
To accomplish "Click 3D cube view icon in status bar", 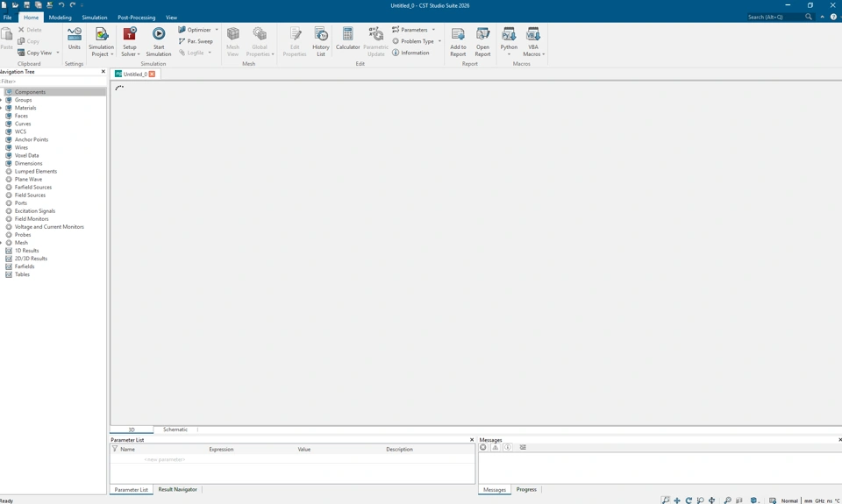I will (754, 500).
